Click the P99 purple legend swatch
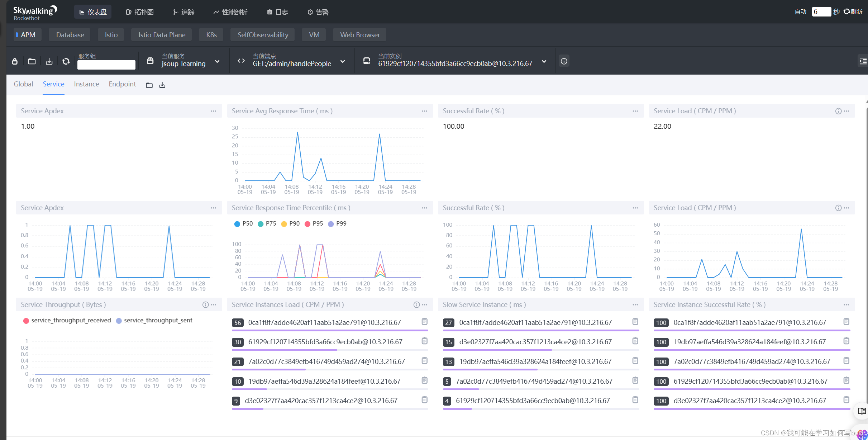 click(331, 224)
